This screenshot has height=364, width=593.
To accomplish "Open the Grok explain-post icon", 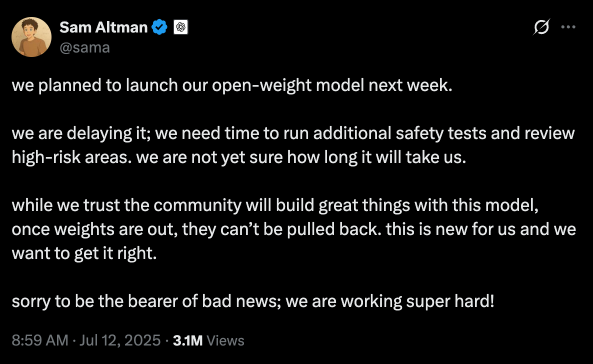I will click(x=541, y=27).
